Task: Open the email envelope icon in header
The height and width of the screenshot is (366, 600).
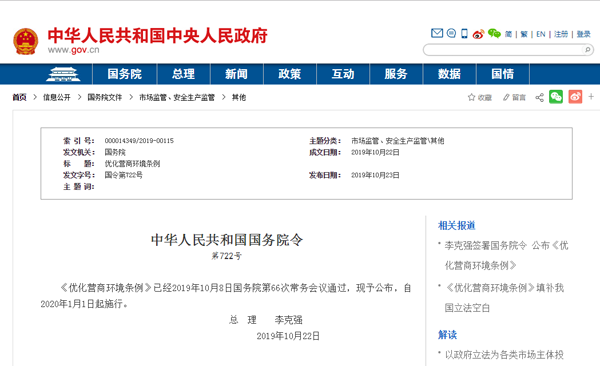Action: [437, 33]
